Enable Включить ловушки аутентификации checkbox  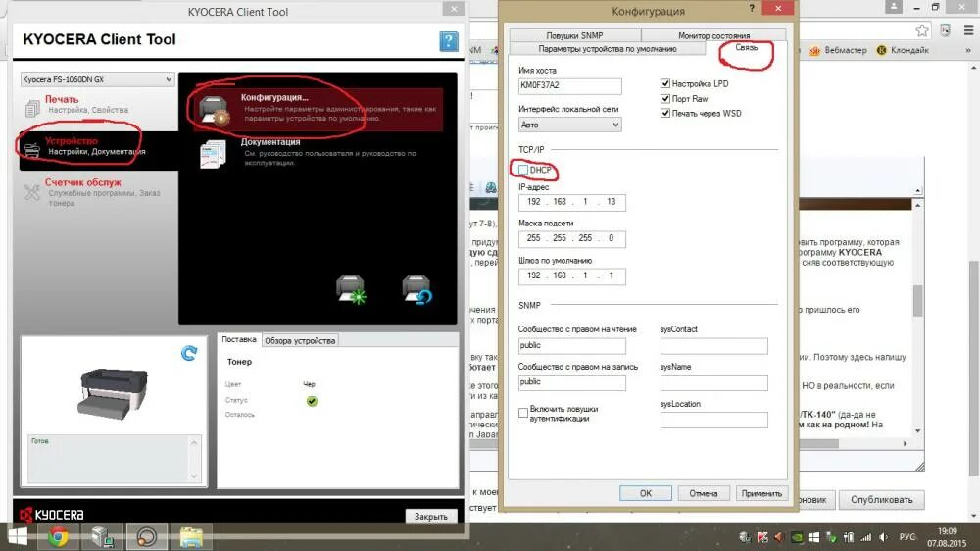click(523, 413)
